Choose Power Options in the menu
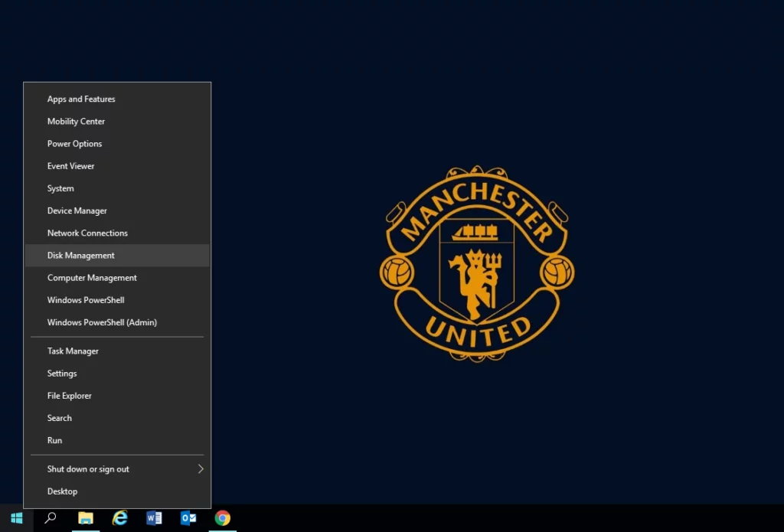 coord(74,144)
